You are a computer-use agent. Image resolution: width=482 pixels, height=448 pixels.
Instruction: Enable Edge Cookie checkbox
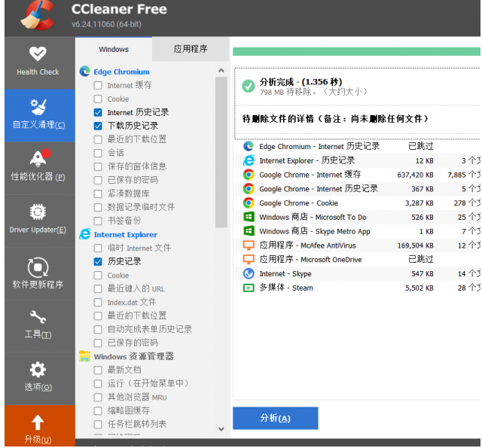pyautogui.click(x=98, y=99)
